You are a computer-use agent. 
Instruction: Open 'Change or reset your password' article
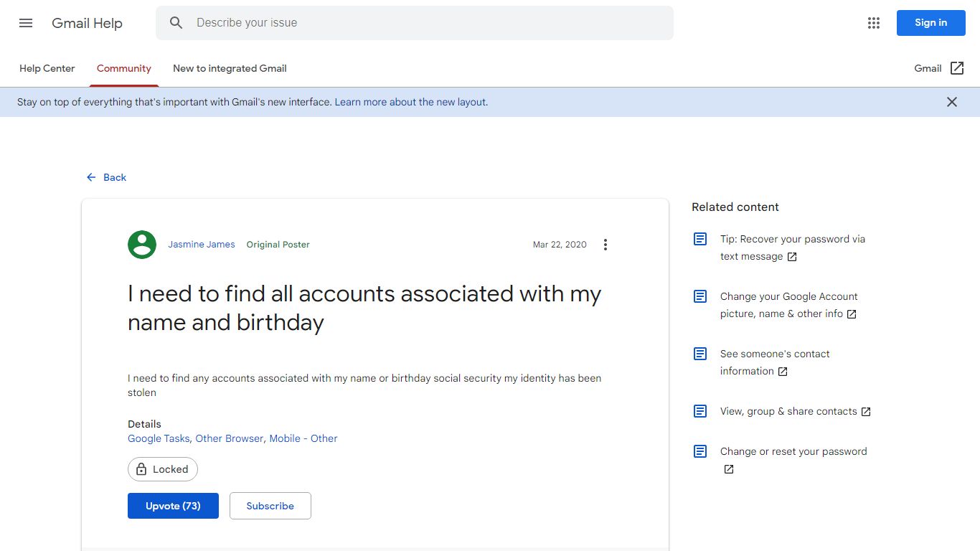point(793,451)
